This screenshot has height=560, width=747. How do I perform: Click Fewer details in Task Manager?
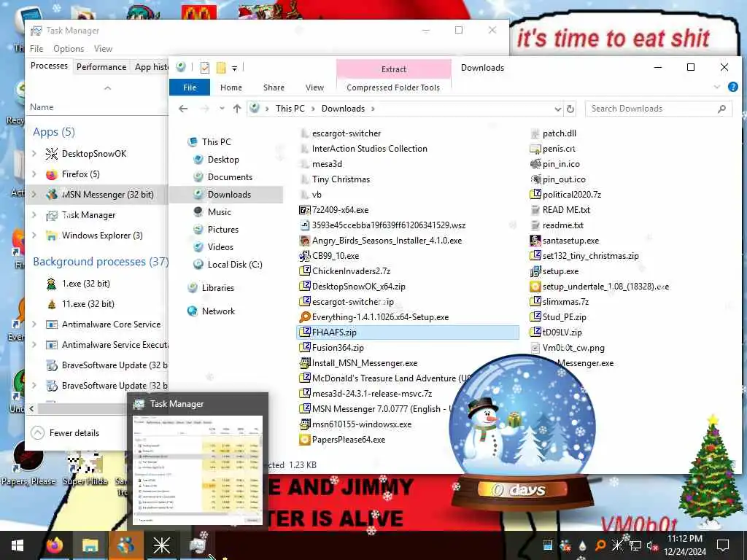(65, 433)
